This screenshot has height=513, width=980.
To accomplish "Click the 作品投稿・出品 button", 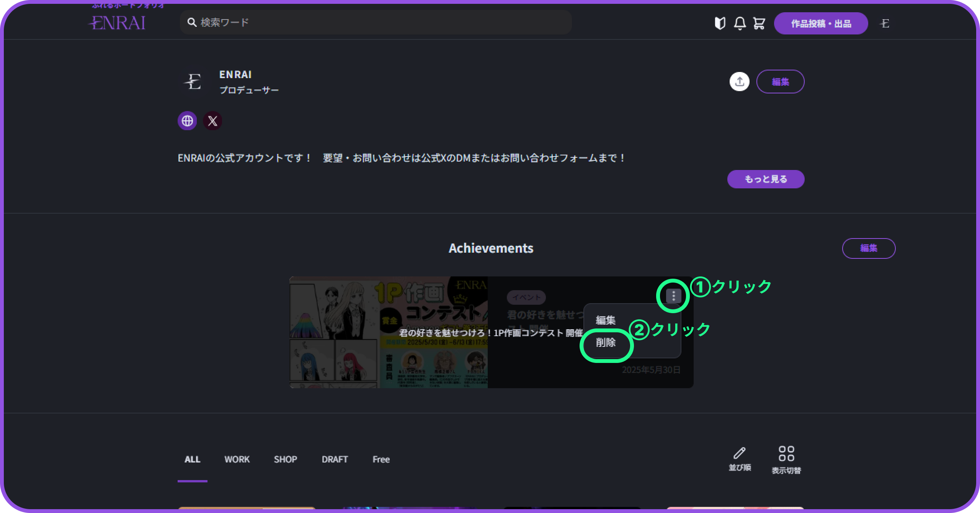I will point(821,23).
